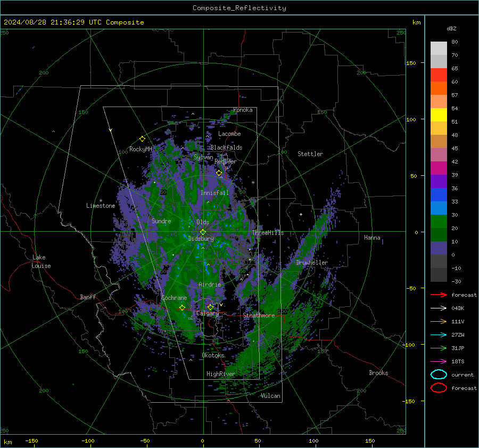Click the yellow diamond marker near Cochrane

tap(182, 308)
